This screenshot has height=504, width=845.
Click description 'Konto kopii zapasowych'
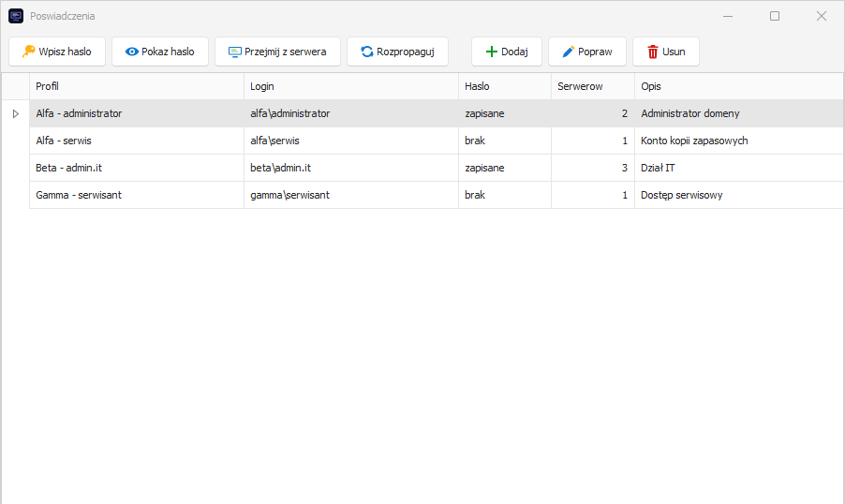(x=739, y=141)
